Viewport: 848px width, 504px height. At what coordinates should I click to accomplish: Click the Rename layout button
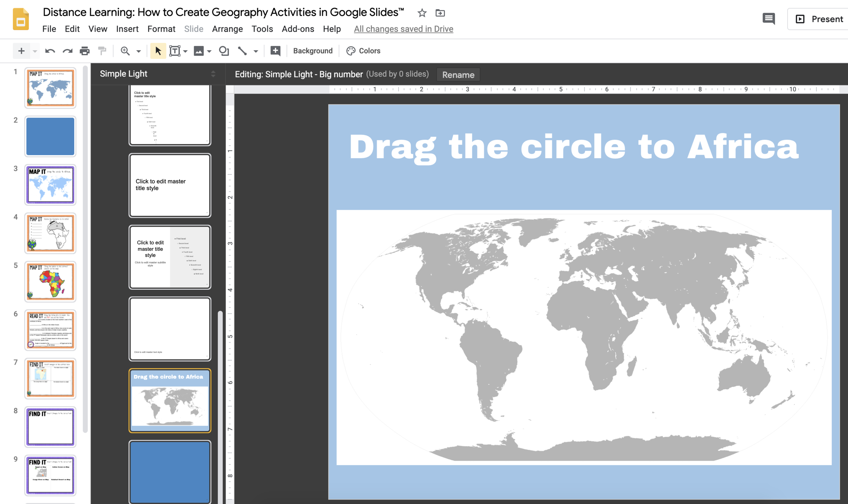coord(458,75)
